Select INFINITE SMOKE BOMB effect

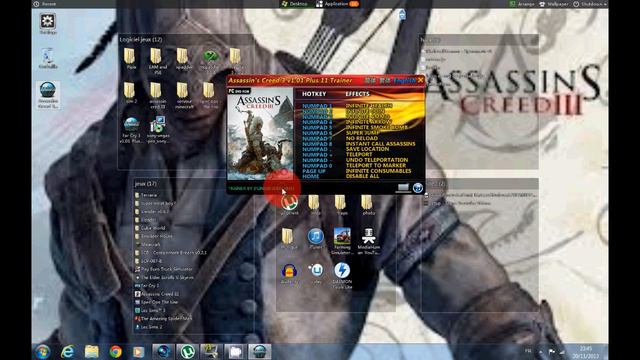pos(376,127)
